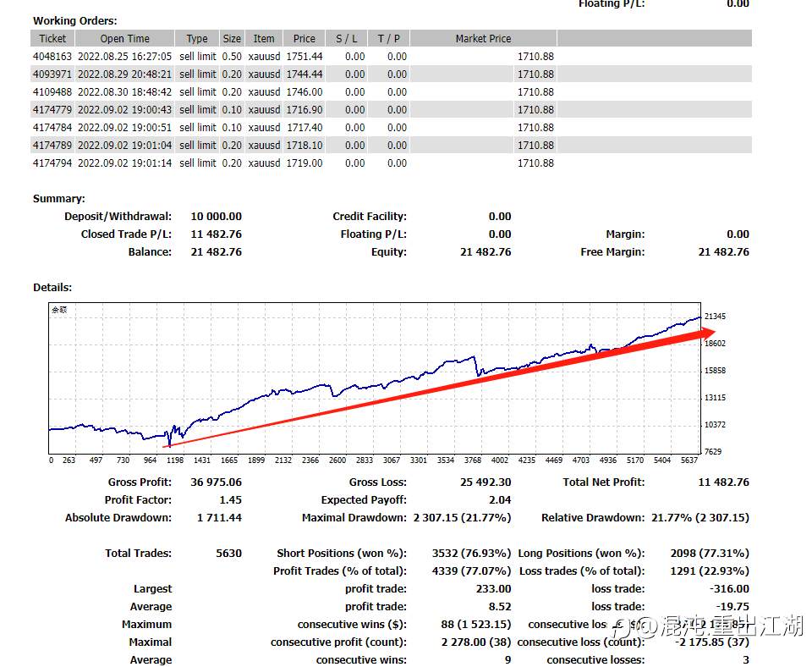The height and width of the screenshot is (667, 812).
Task: Click Profit Trades value 4339 (77.07%)
Action: (471, 571)
